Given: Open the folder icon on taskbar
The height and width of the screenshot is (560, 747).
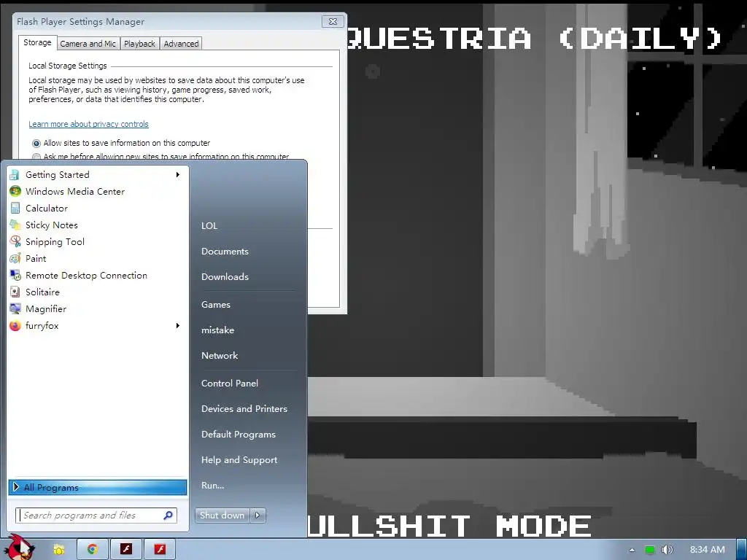Looking at the screenshot, I should (x=58, y=550).
